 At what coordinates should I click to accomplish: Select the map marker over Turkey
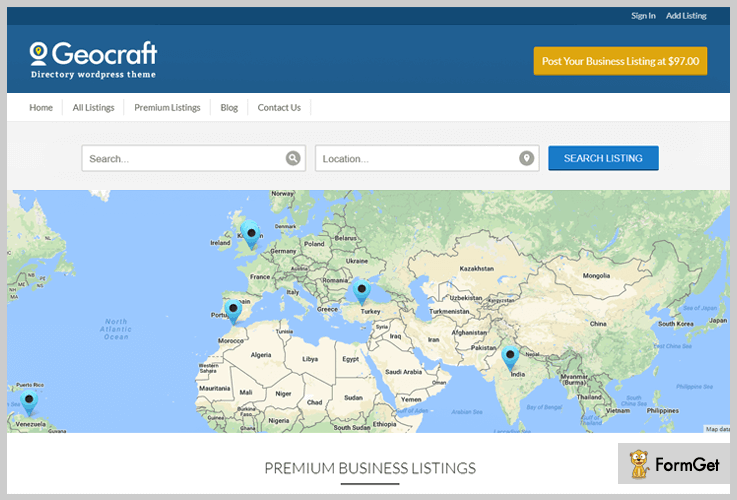point(361,292)
